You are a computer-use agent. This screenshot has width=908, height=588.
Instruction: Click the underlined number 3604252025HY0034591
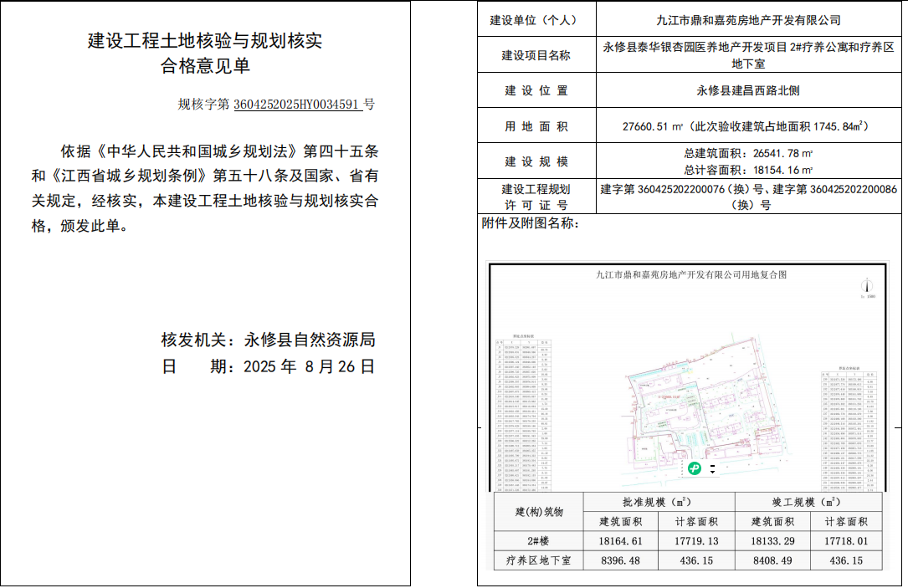(x=297, y=105)
